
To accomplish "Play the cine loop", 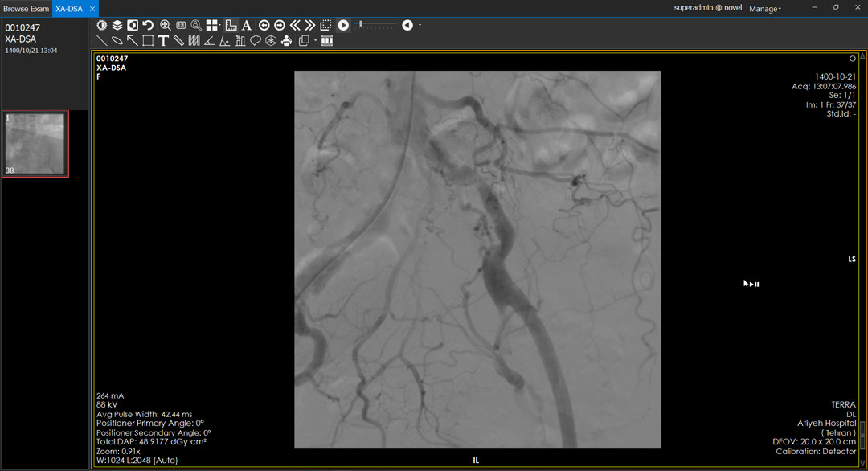I will 343,25.
